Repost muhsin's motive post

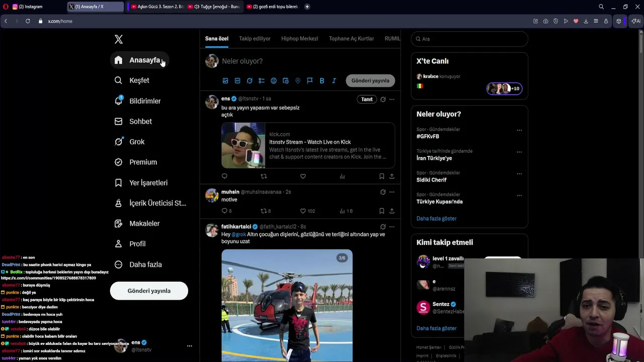click(266, 211)
